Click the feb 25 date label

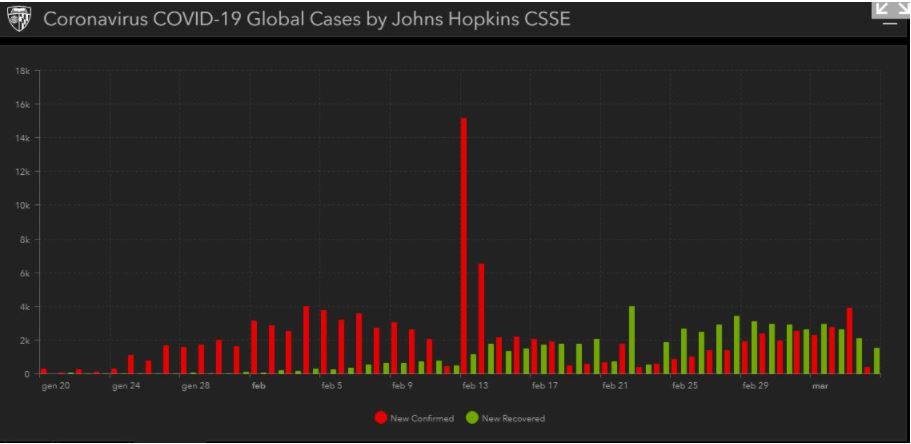click(x=684, y=385)
